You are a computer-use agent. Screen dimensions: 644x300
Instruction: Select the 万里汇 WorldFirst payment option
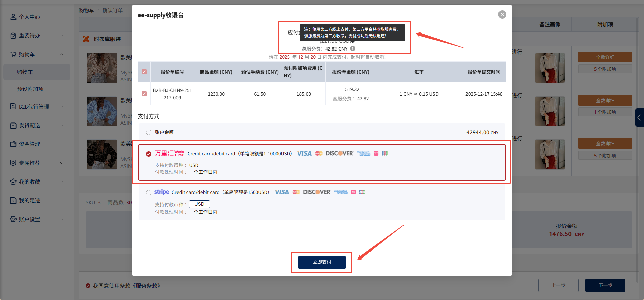149,154
